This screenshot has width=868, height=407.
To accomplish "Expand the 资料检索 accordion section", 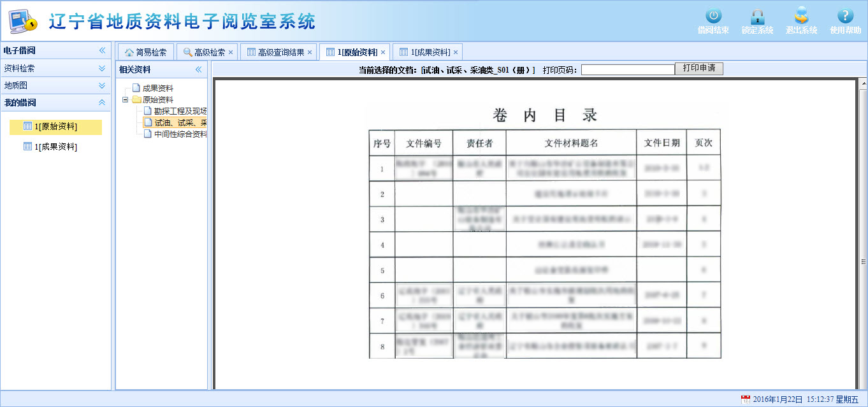I will point(102,68).
